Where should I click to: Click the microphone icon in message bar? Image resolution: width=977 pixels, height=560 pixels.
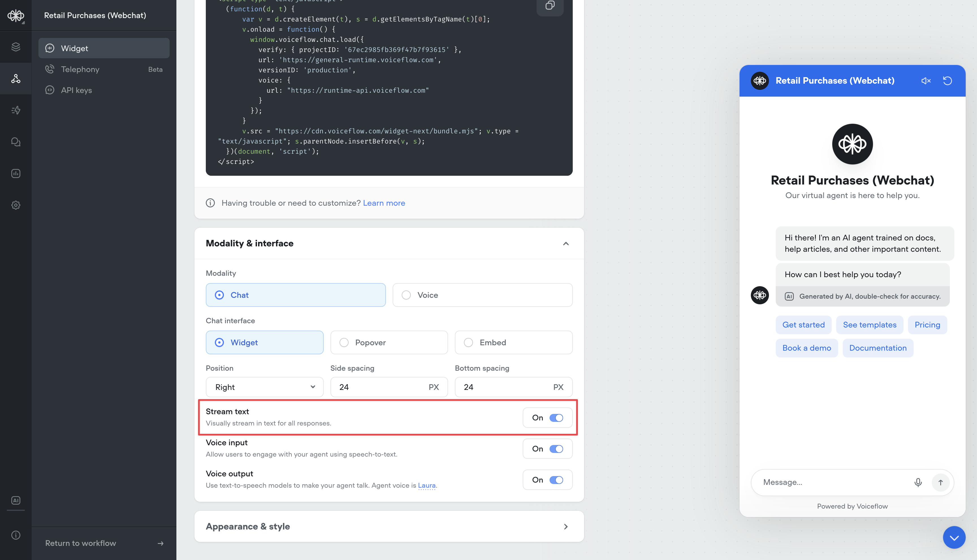coord(918,482)
